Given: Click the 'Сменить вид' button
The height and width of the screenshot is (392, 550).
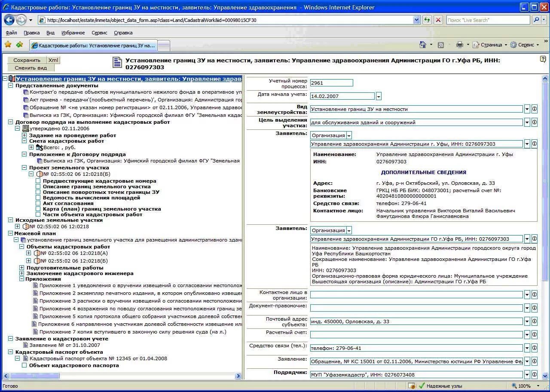Looking at the screenshot, I should coord(31,68).
